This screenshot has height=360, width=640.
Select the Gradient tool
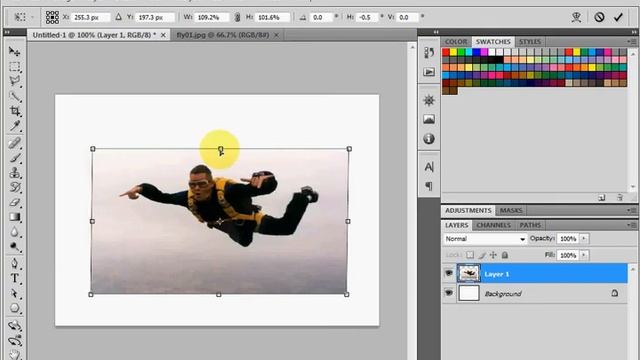tap(14, 217)
